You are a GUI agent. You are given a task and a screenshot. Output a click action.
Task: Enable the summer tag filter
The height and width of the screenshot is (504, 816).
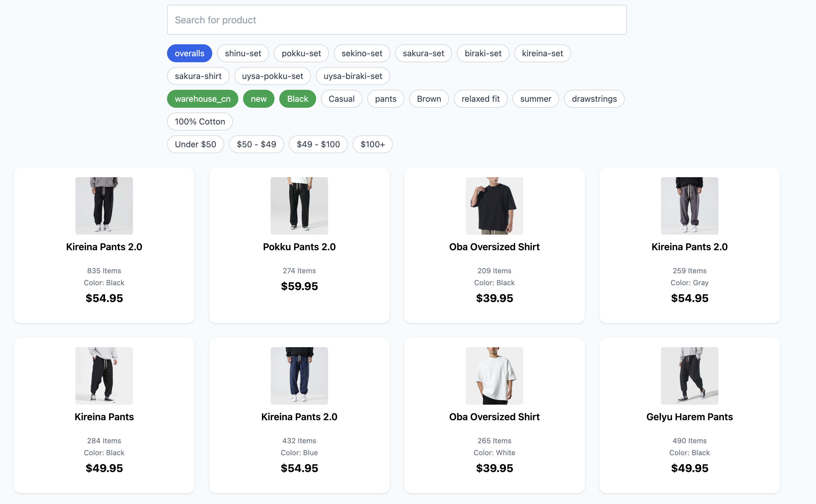[536, 99]
